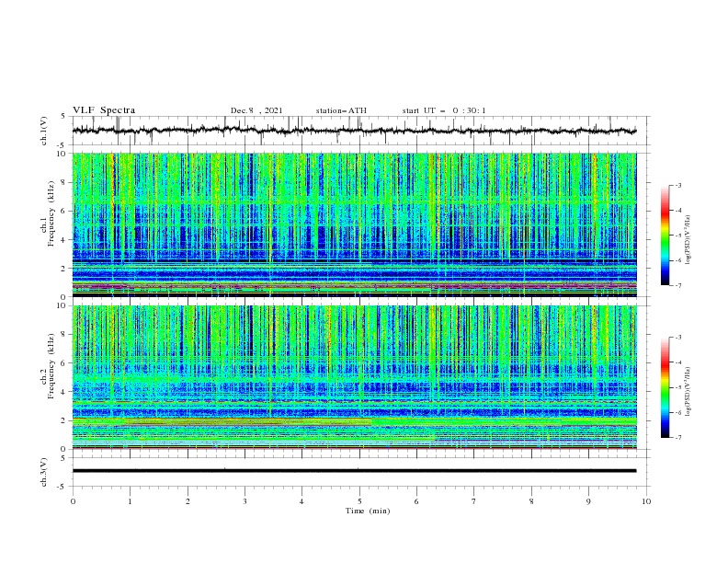The image size is (728, 563).
Task: Click the ch.1 color bar "log(PSD)(V²/Hz)" label
Action: (x=688, y=240)
